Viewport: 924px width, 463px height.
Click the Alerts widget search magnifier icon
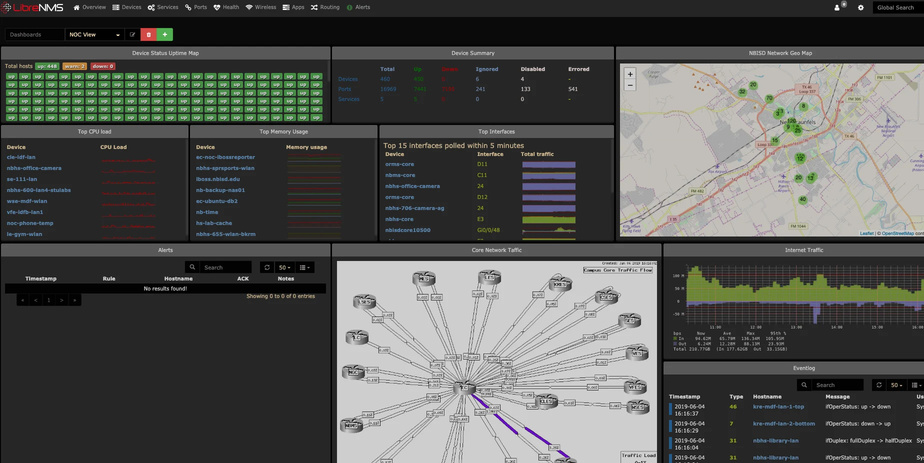192,267
